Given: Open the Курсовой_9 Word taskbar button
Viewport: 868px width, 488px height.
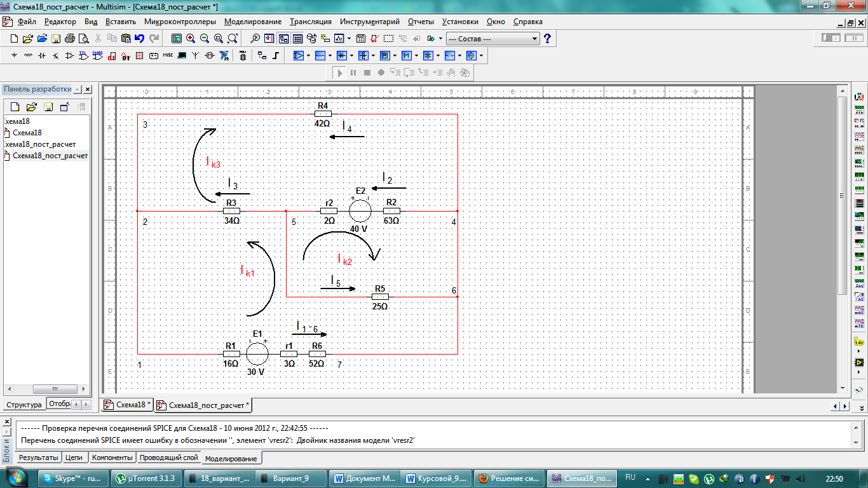Looking at the screenshot, I should click(438, 478).
